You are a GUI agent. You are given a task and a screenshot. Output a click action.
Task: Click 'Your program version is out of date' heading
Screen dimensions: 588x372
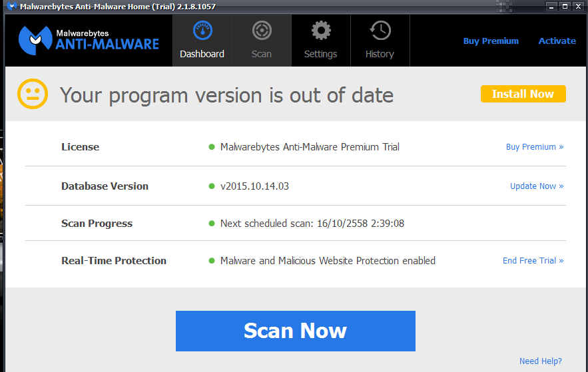pos(226,96)
